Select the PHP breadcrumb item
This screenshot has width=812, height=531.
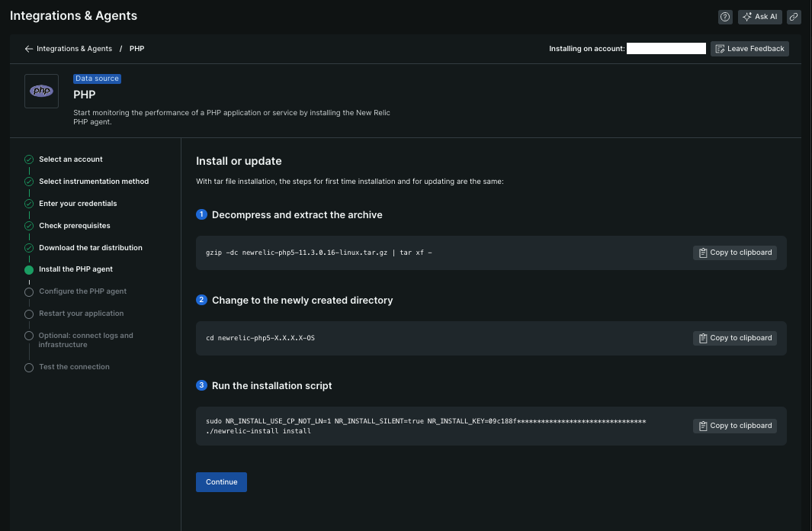point(136,49)
